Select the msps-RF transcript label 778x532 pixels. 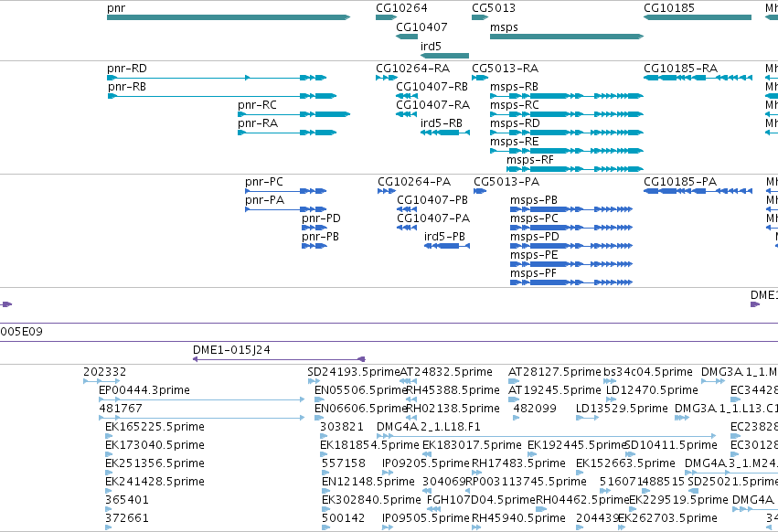click(530, 160)
